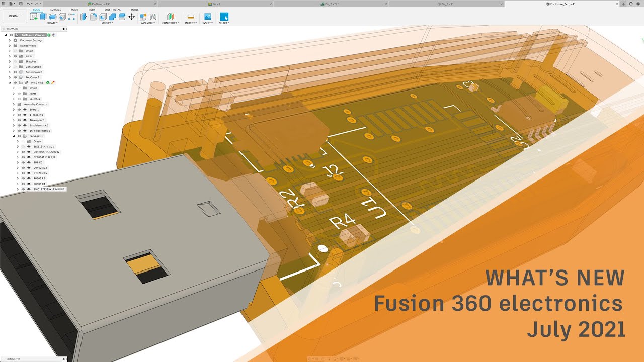Open the INSERT dropdown menu
The width and height of the screenshot is (644, 362).
tap(207, 23)
